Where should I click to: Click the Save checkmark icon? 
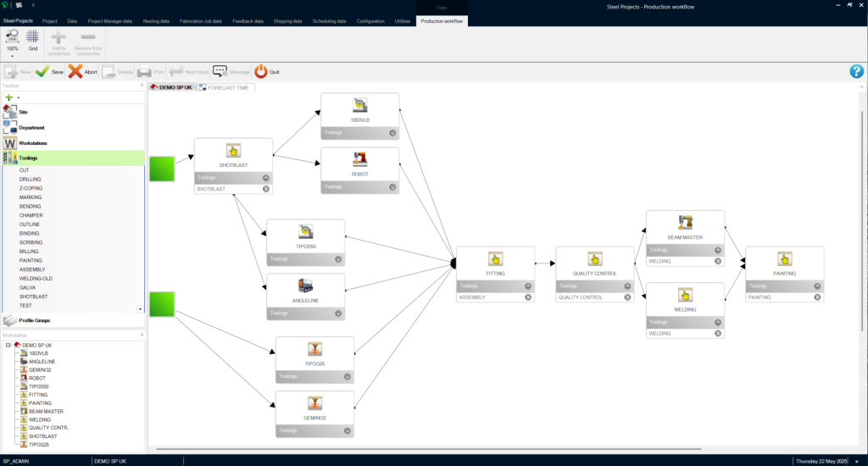point(42,72)
